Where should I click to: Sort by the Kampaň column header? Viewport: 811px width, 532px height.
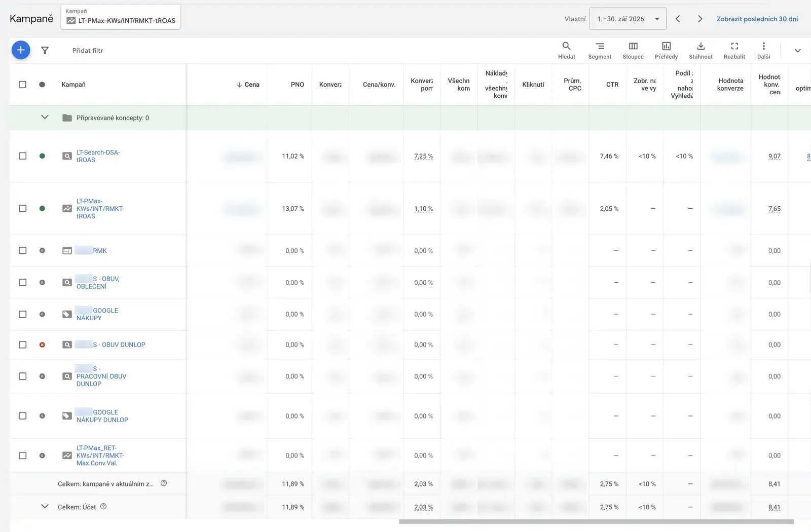(73, 85)
